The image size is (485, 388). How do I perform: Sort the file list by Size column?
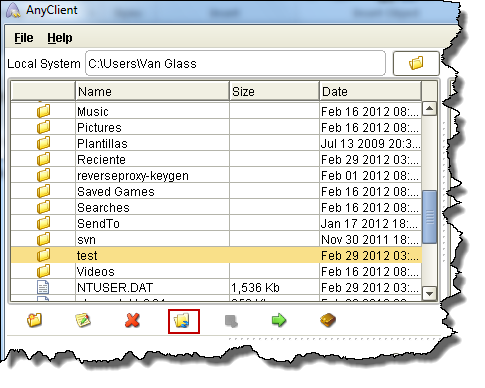coord(274,91)
